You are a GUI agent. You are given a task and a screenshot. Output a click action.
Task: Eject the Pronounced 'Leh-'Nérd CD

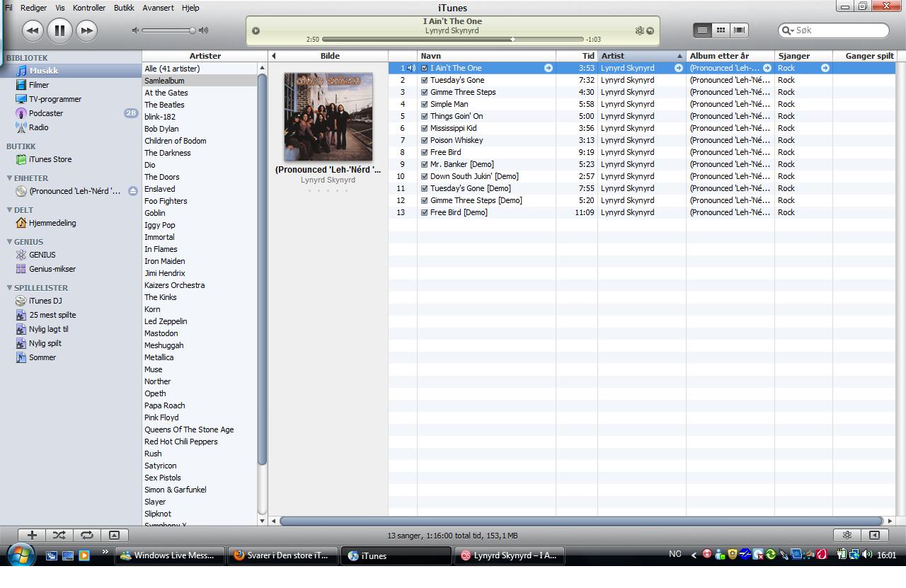pos(132,191)
